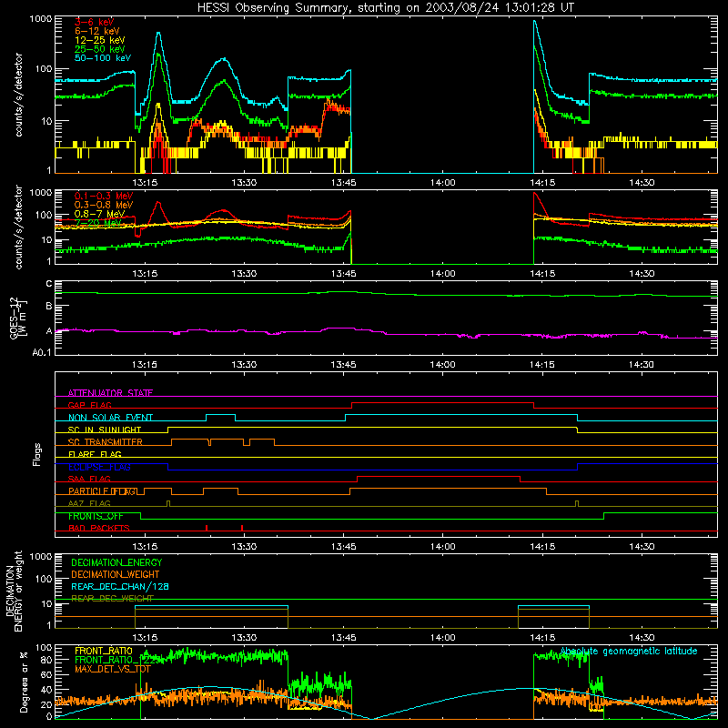
Task: Click the yellow 0.8-7 MeV legend label
Action: pos(100,214)
